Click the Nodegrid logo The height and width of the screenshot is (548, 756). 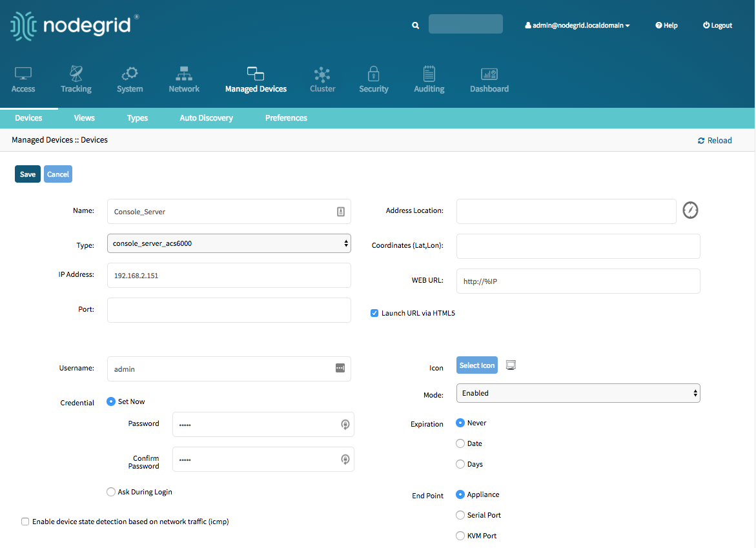click(x=75, y=26)
